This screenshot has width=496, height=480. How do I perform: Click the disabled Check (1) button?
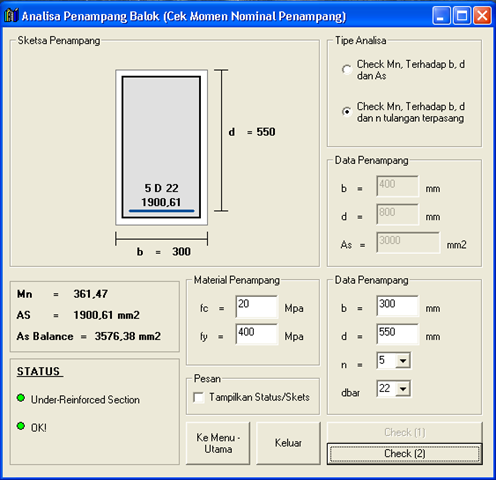click(405, 432)
